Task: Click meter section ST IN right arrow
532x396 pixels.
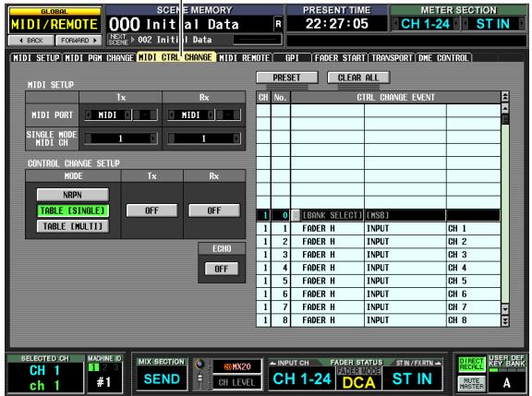Action: 521,24
